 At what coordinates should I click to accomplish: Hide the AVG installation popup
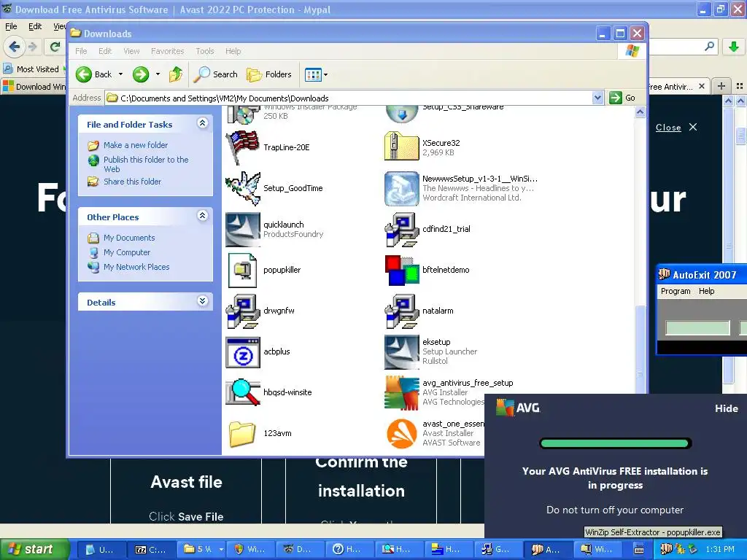[726, 408]
